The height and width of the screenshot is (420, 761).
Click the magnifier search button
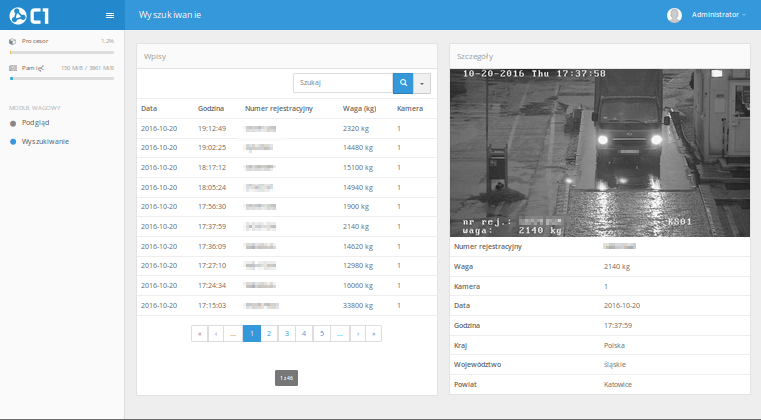coord(403,84)
